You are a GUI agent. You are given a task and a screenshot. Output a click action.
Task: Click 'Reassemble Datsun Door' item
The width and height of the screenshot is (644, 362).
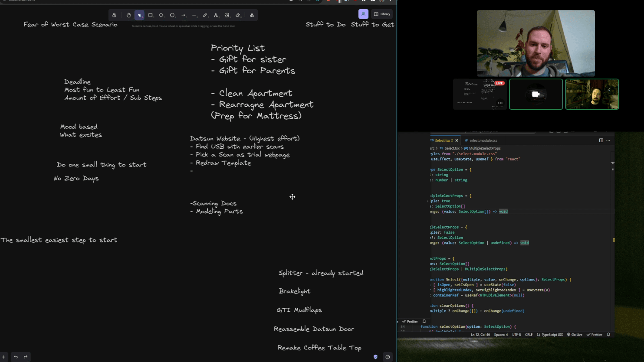[x=314, y=329]
